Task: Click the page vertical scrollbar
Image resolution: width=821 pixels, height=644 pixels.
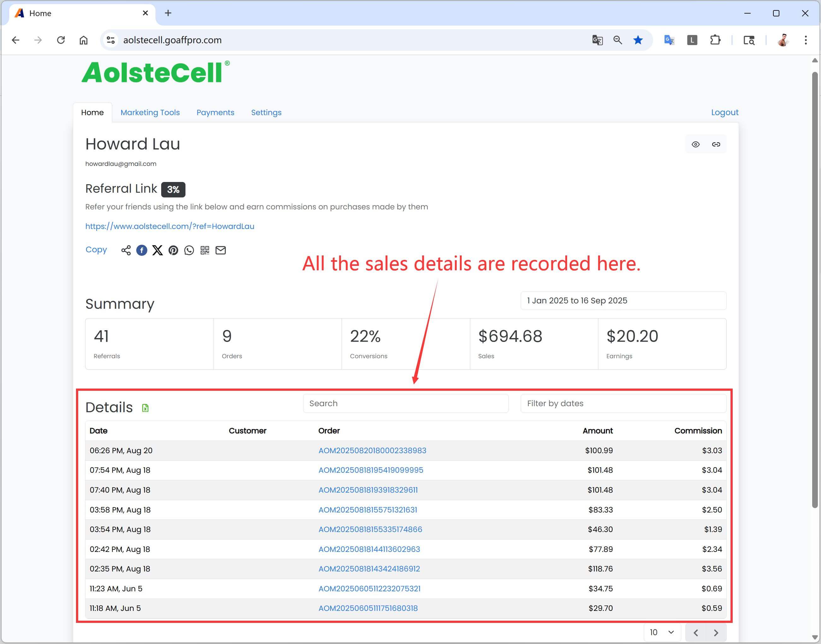Action: pyautogui.click(x=815, y=290)
